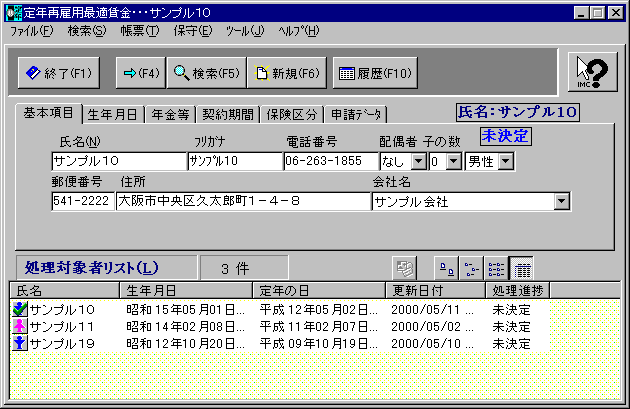This screenshot has height=409, width=630.
Task: Click the 処理対象者リスト(L) label
Action: click(x=106, y=268)
